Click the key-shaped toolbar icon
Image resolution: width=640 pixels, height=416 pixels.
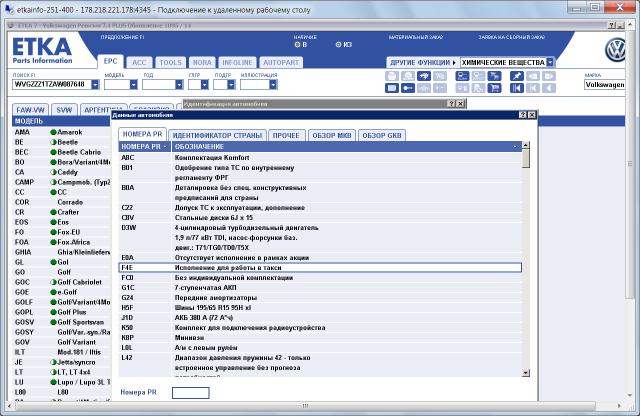(407, 88)
